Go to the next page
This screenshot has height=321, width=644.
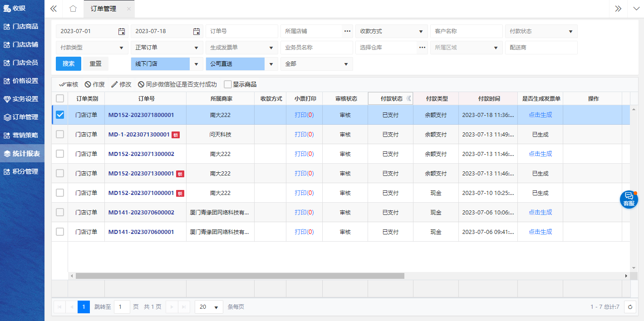tap(172, 307)
